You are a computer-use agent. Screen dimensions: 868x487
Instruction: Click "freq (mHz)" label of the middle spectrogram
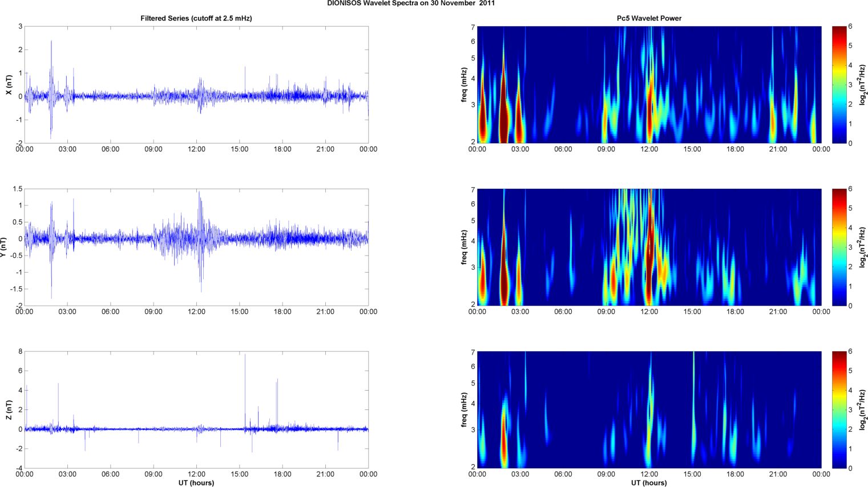point(465,247)
